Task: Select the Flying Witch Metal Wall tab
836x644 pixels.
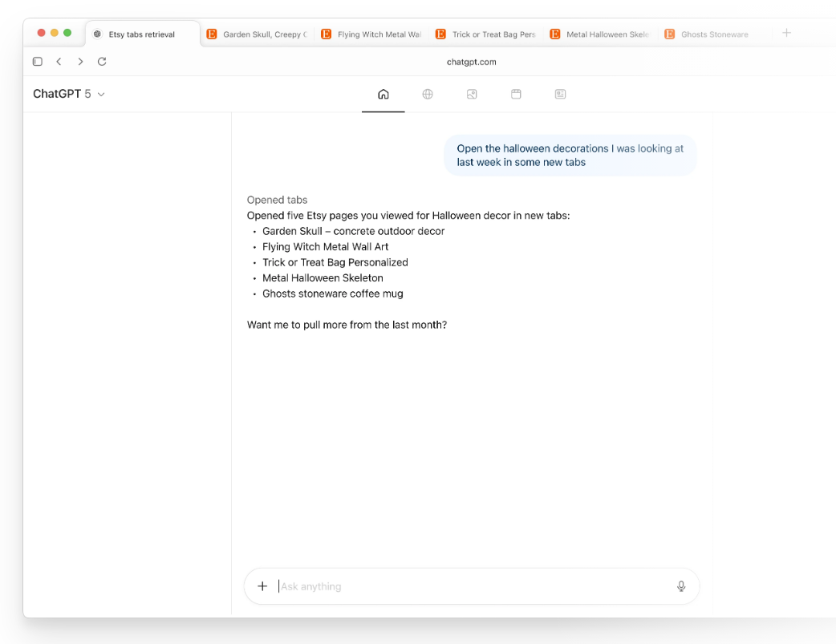Action: pos(371,34)
